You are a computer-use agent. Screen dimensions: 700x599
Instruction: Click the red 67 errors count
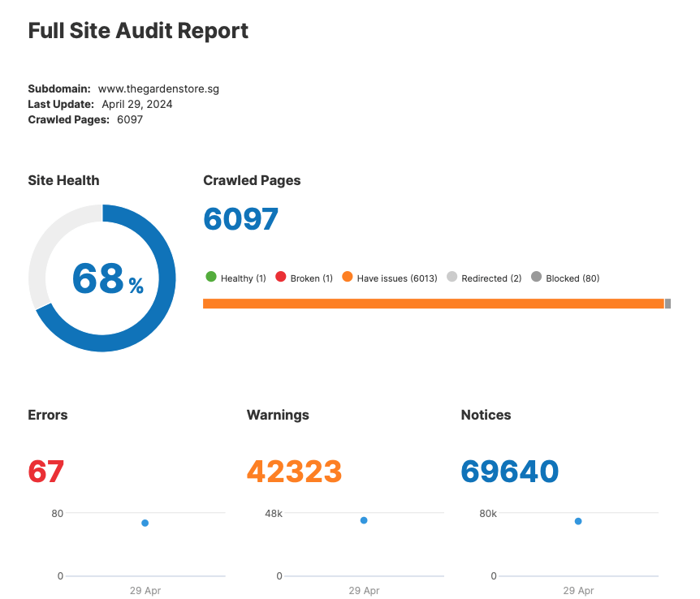(x=46, y=472)
